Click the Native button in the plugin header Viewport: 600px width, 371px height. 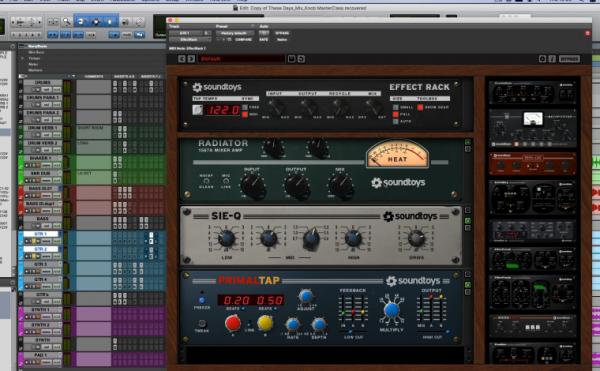[282, 39]
